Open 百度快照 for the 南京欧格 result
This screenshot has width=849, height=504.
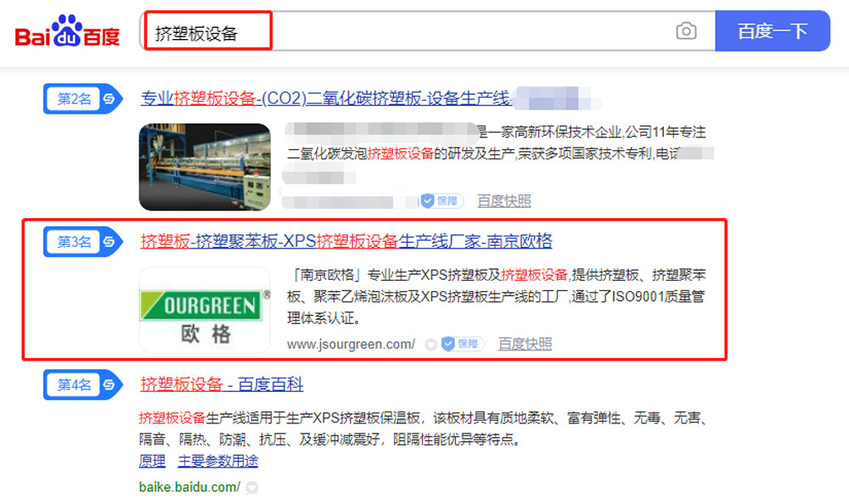(x=525, y=344)
